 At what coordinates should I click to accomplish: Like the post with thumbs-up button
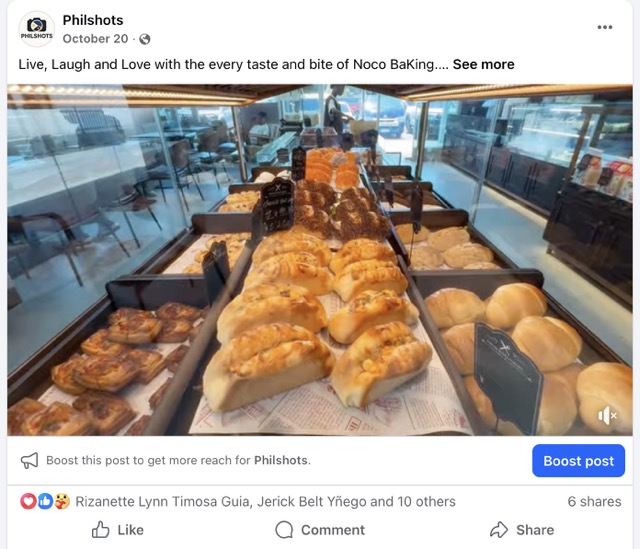(x=117, y=530)
